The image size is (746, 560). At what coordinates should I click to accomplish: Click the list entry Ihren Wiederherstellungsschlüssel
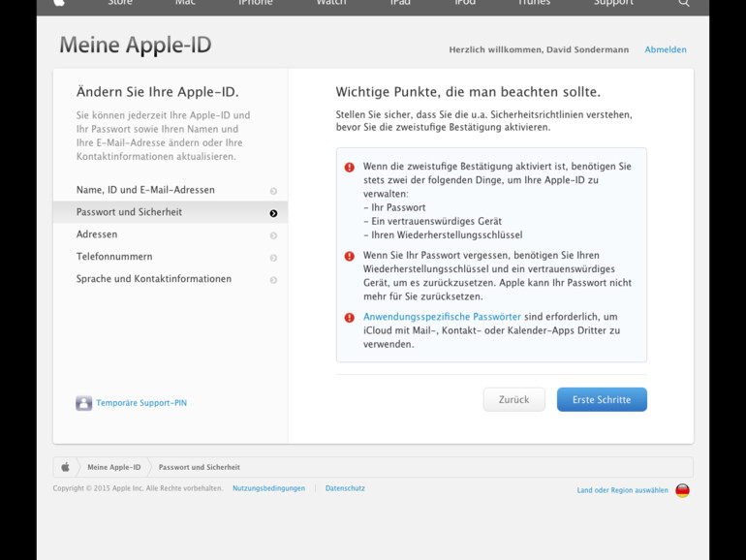pos(443,235)
